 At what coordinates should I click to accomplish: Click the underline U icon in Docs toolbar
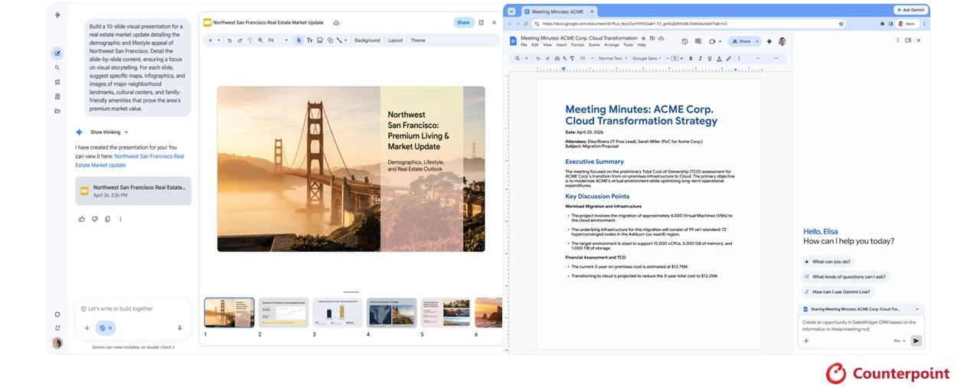click(x=710, y=58)
